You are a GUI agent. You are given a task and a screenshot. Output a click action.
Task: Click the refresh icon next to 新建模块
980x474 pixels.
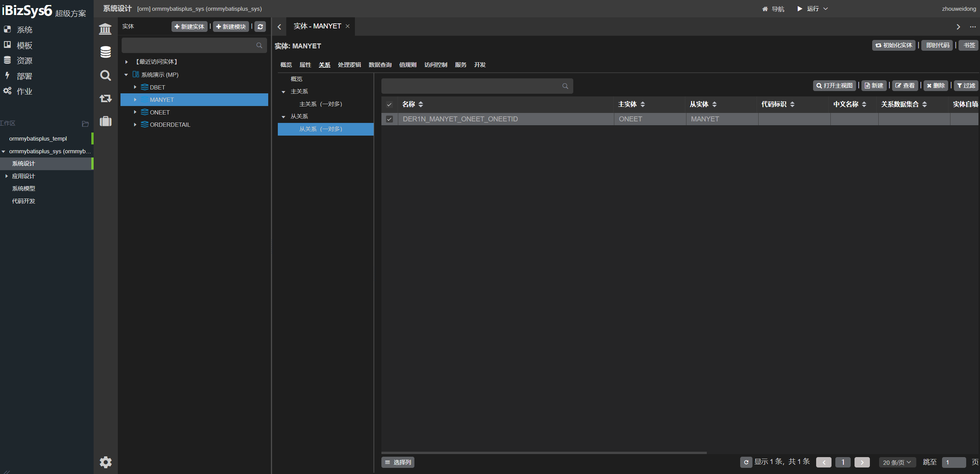(260, 27)
